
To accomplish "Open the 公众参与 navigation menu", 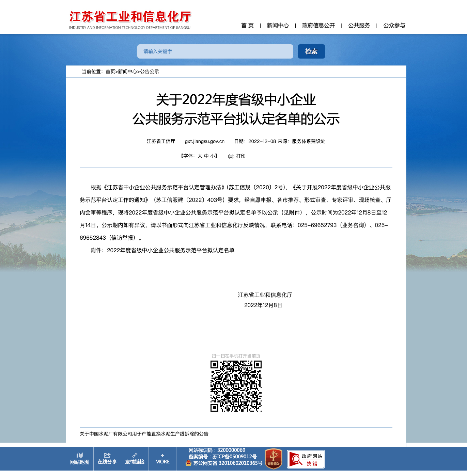I will pos(394,26).
